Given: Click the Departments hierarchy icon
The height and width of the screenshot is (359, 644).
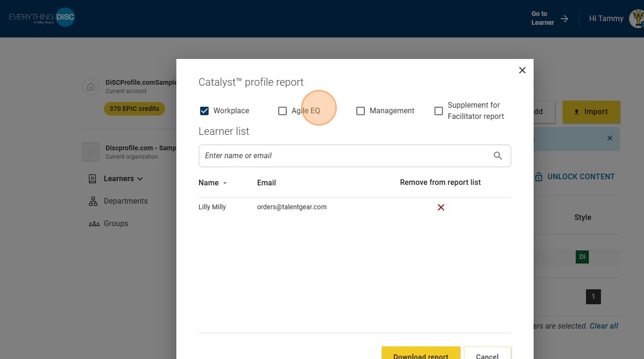Looking at the screenshot, I should pos(93,201).
